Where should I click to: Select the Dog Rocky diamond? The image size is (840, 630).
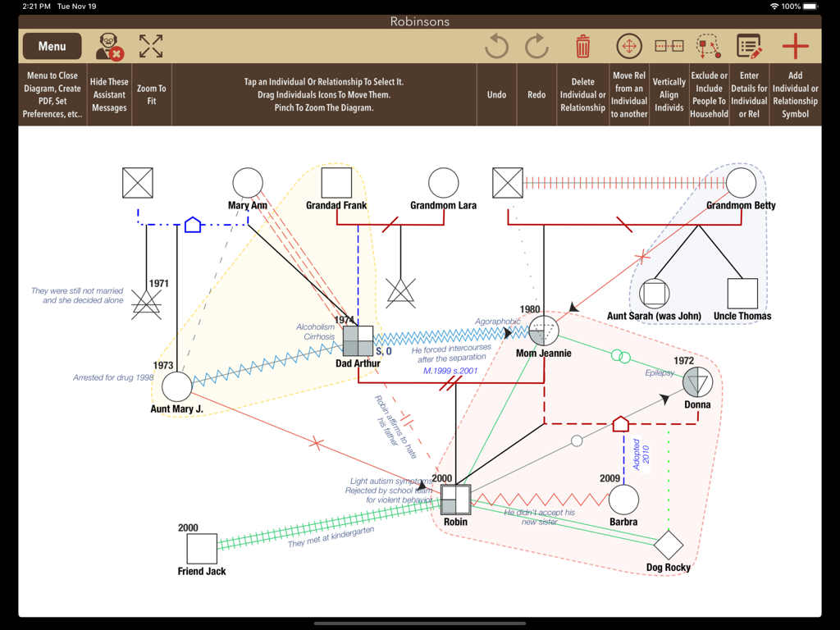[669, 543]
